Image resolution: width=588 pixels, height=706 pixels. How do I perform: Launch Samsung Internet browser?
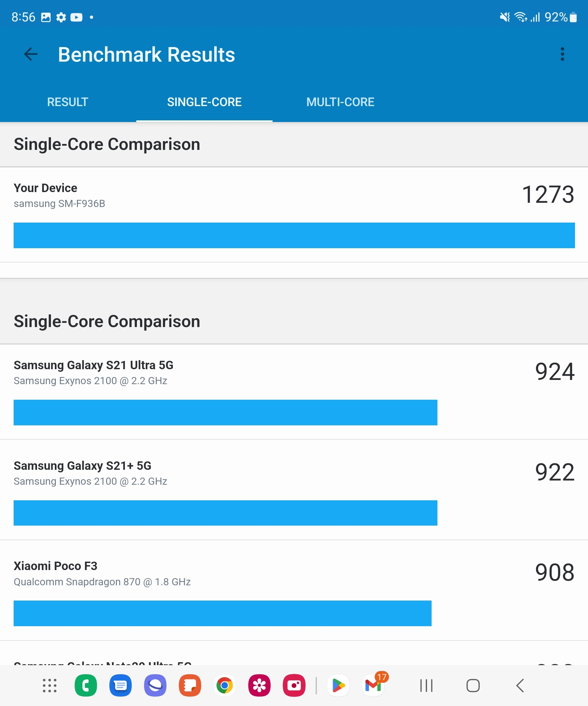155,686
